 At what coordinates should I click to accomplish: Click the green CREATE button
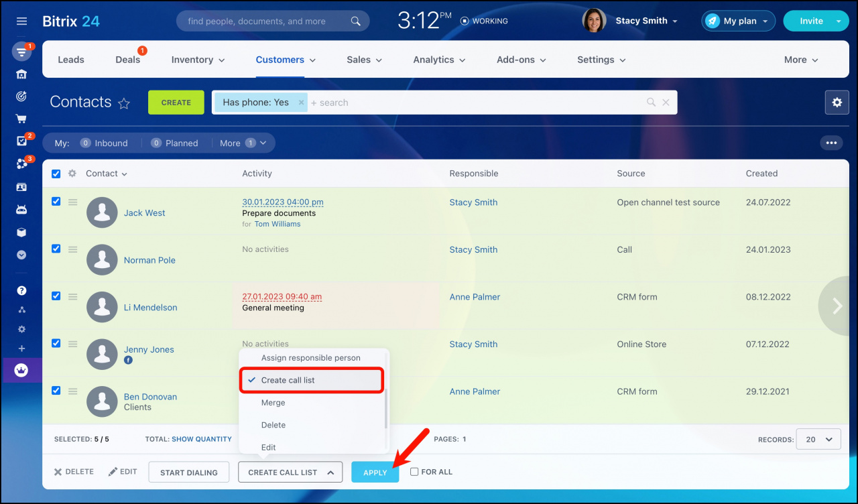click(176, 103)
